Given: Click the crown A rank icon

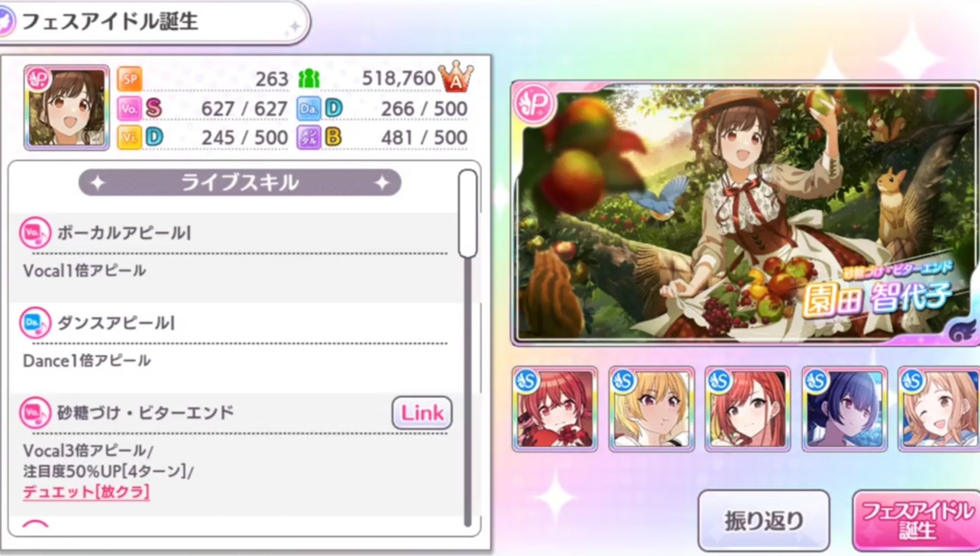Looking at the screenshot, I should (x=456, y=77).
